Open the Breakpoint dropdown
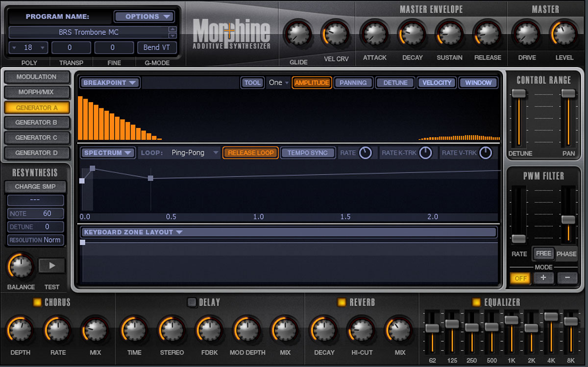This screenshot has height=367, width=588. click(x=110, y=82)
